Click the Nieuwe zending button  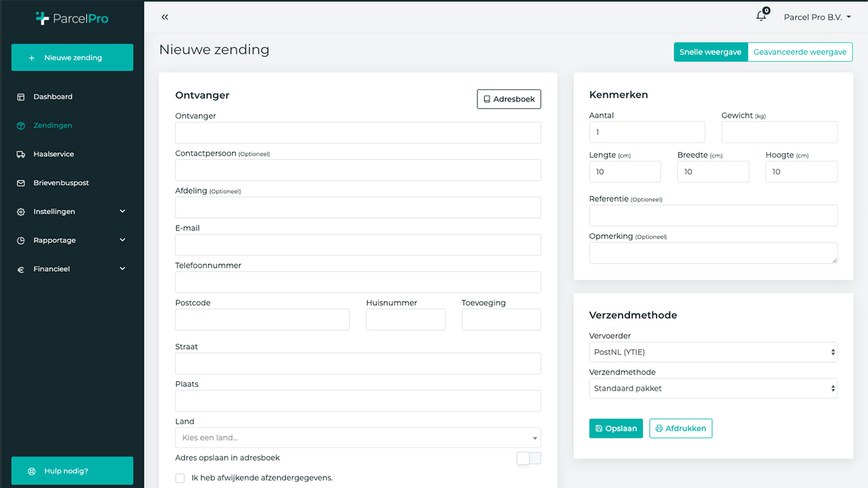point(73,58)
